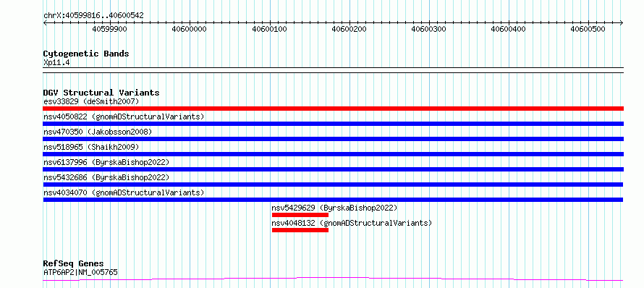Open nsv4048132 gnomADStructuralVariants label
This screenshot has width=644, height=288.
tap(352, 223)
